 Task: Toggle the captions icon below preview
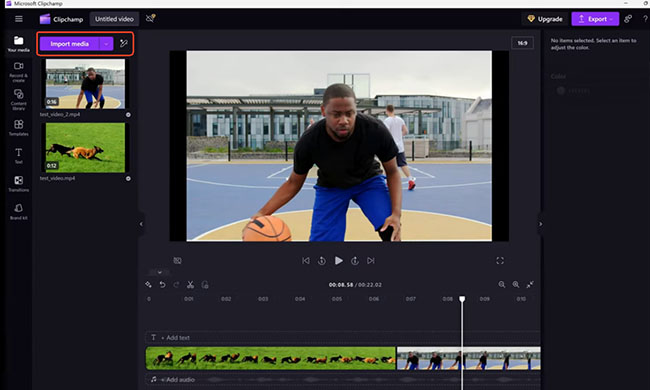click(177, 260)
